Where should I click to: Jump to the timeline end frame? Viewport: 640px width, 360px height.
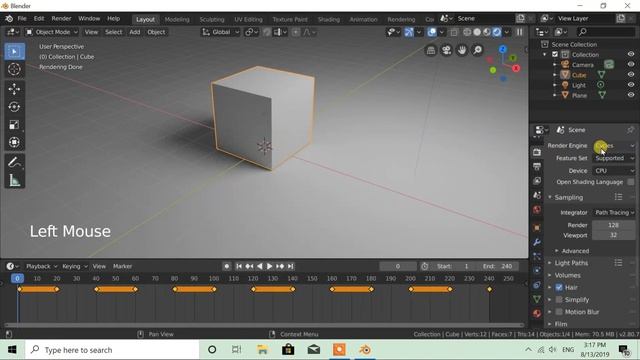(x=290, y=266)
